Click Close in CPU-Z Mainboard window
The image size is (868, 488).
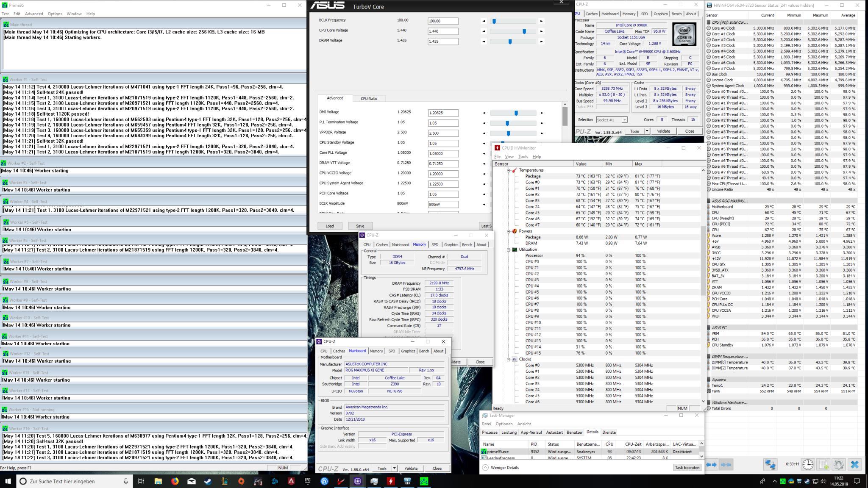click(x=437, y=469)
